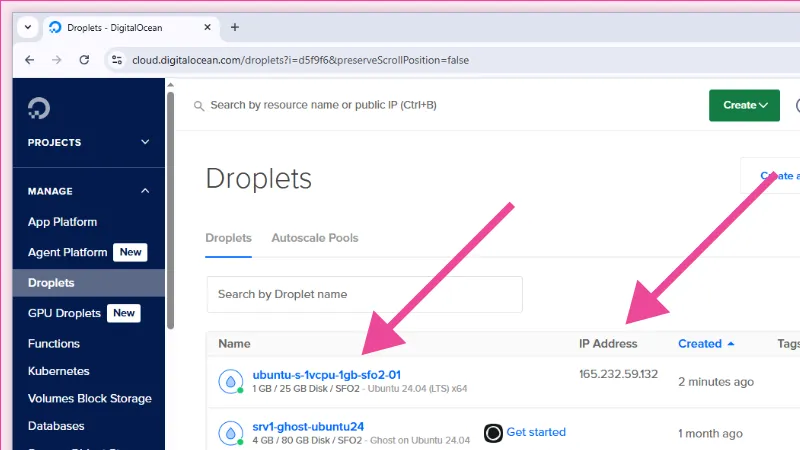Viewport: 800px width, 450px height.
Task: Click droplet icon for srv1-ghost-ubuntu24
Action: [x=231, y=433]
